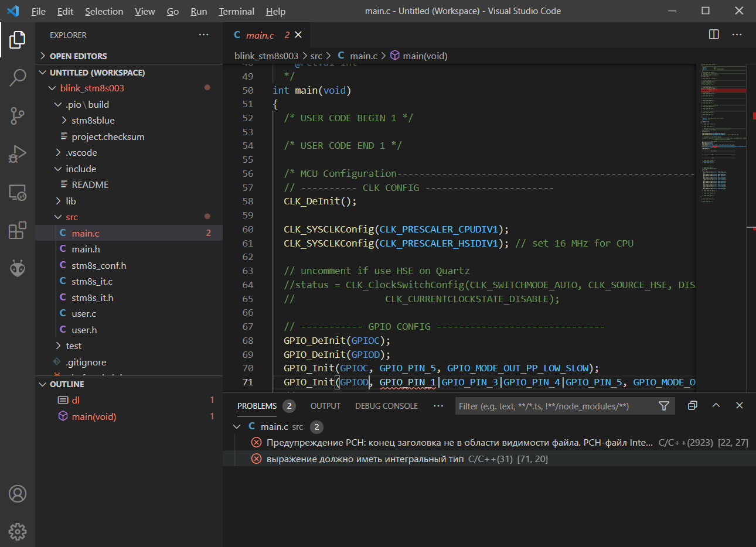Click the problems filter funnel icon
This screenshot has height=547, width=756.
click(x=664, y=406)
